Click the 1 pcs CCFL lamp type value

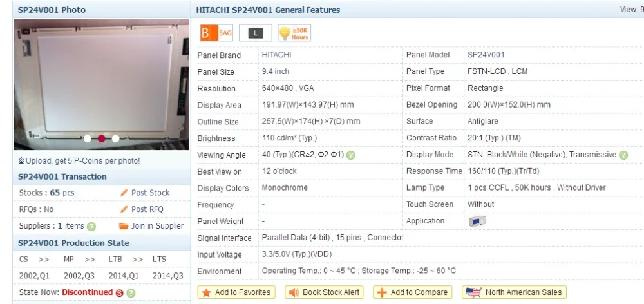click(536, 187)
